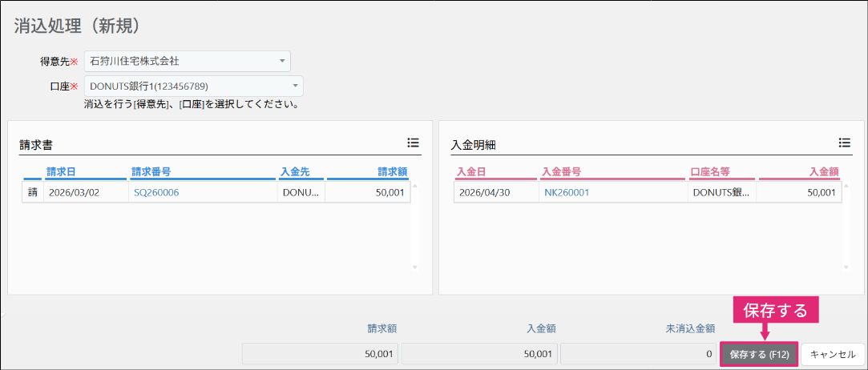Sort by the 入金番号 column header
Viewport: 868px width, 370px height.
click(612, 172)
